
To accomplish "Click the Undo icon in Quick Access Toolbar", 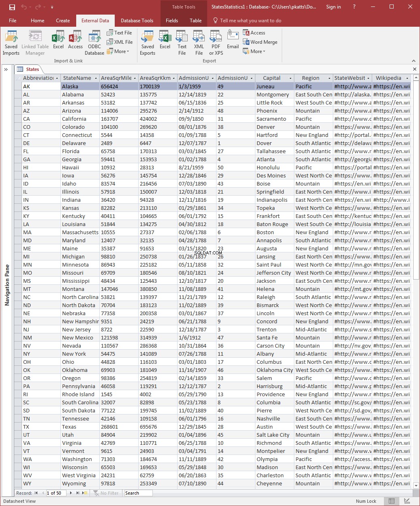I will coord(24,7).
